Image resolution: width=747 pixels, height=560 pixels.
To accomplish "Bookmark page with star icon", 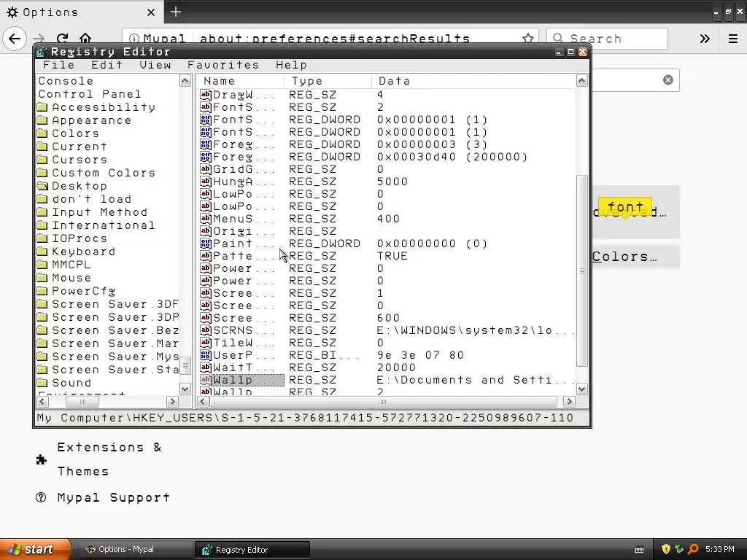I will click(528, 39).
